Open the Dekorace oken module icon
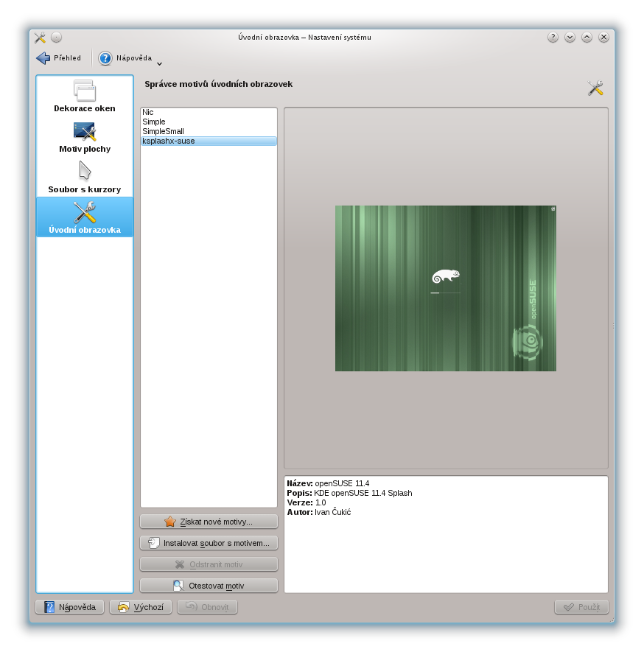The height and width of the screenshot is (652, 644). pos(85,91)
